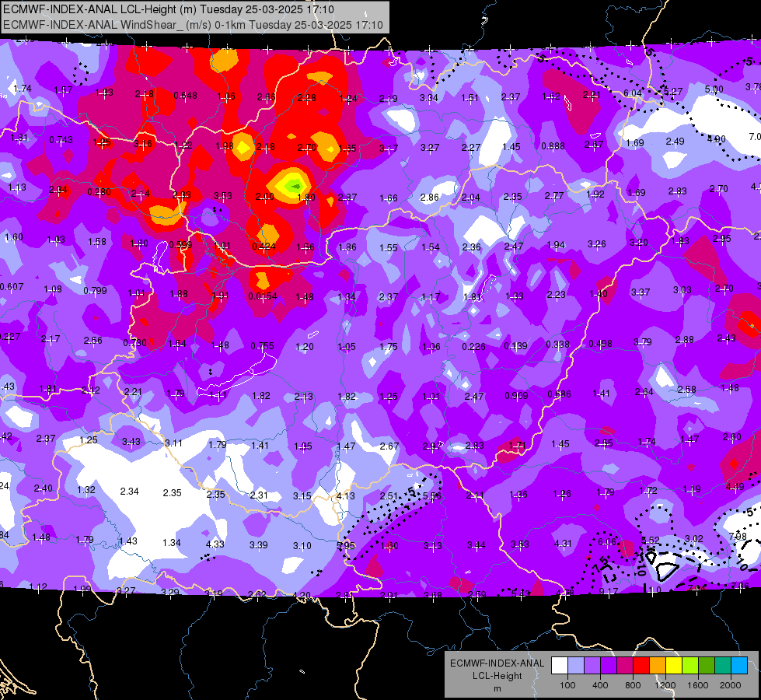Click the legend tick label 800
761x700 pixels.
(633, 685)
